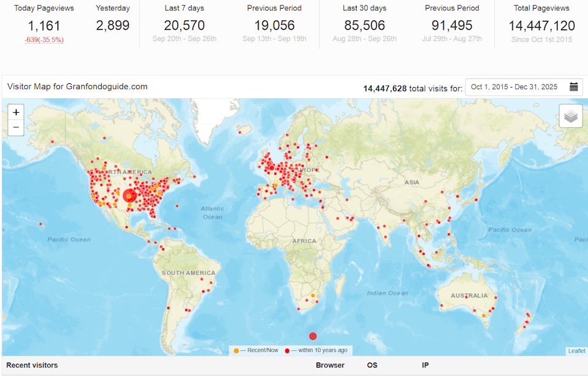This screenshot has width=588, height=376.
Task: Open the date range field dropdown
Action: point(514,87)
